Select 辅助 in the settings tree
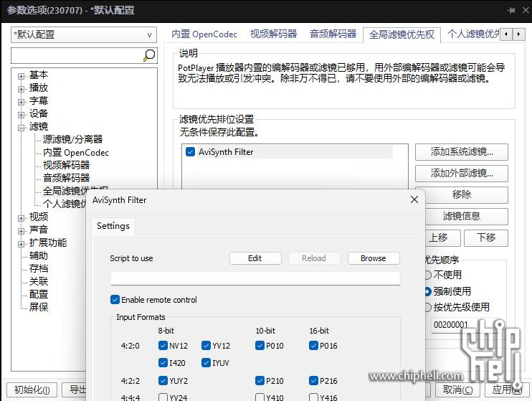The width and height of the screenshot is (532, 401). [x=38, y=255]
